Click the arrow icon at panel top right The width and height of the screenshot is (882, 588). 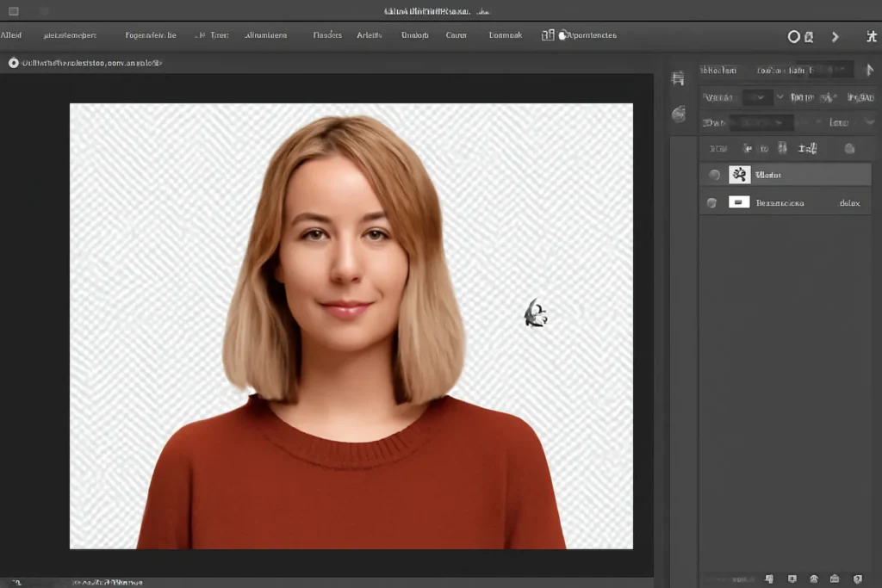pyautogui.click(x=869, y=71)
